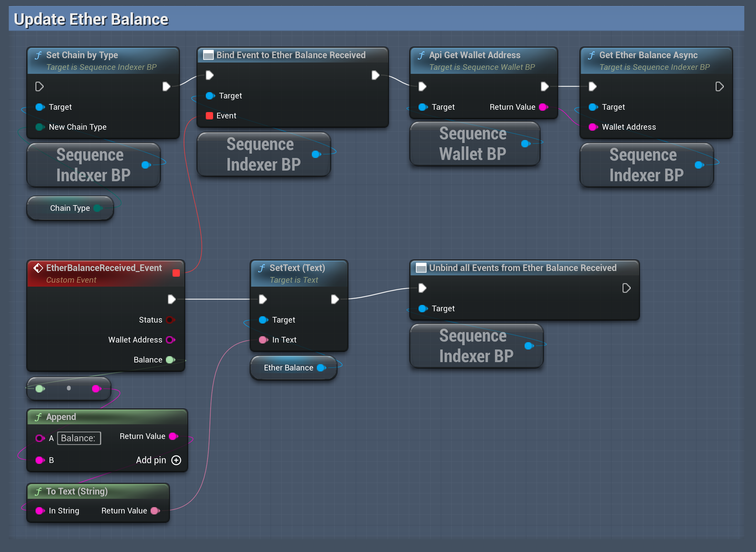
Task: Click Get Ether Balance Async output exec pin
Action: click(719, 86)
